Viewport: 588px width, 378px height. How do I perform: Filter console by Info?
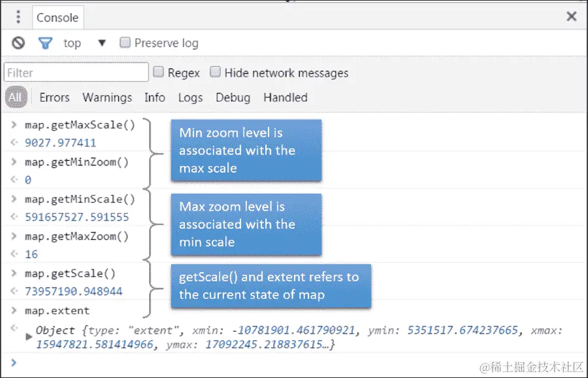(154, 97)
